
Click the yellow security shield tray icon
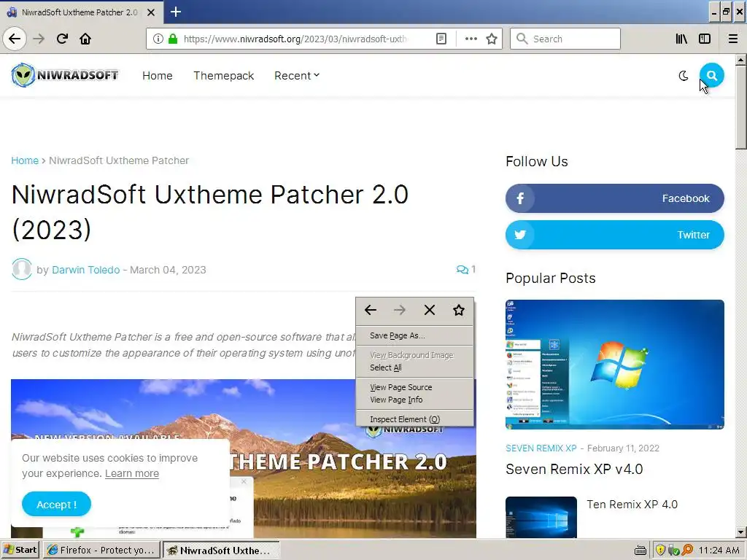(660, 550)
